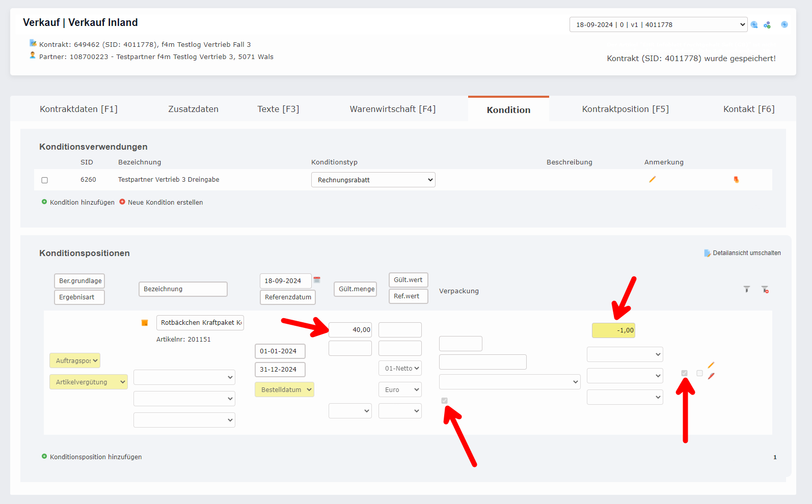Click the grey filter funnel icon

pyautogui.click(x=747, y=289)
